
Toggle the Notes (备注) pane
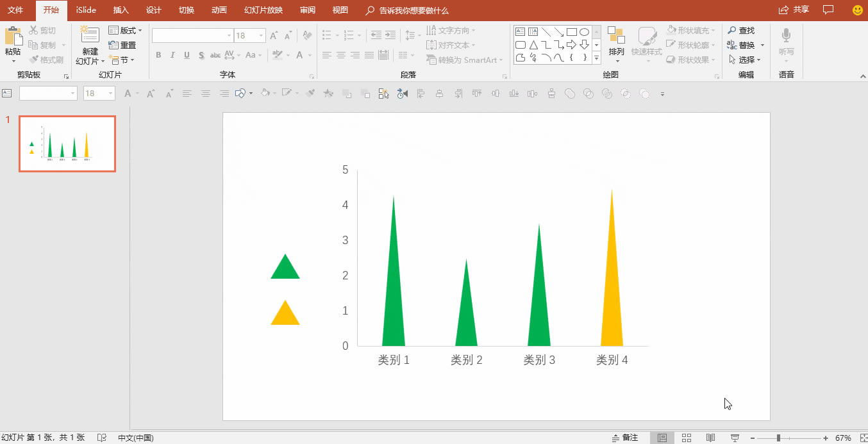[625, 438]
